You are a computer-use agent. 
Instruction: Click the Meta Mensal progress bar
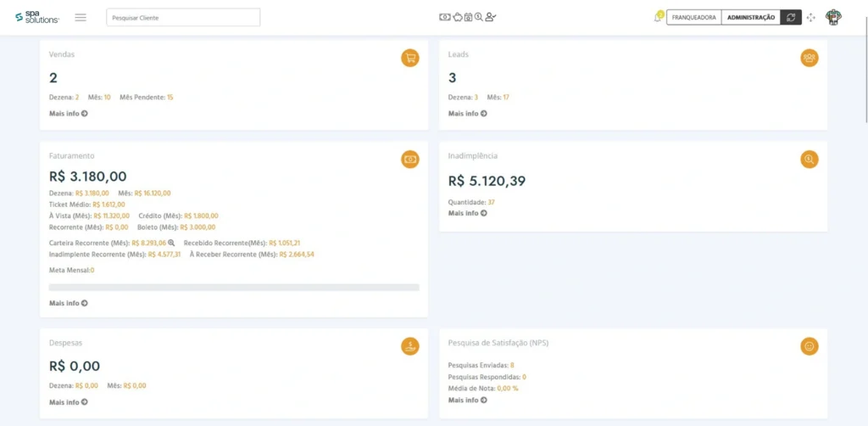[x=234, y=287]
